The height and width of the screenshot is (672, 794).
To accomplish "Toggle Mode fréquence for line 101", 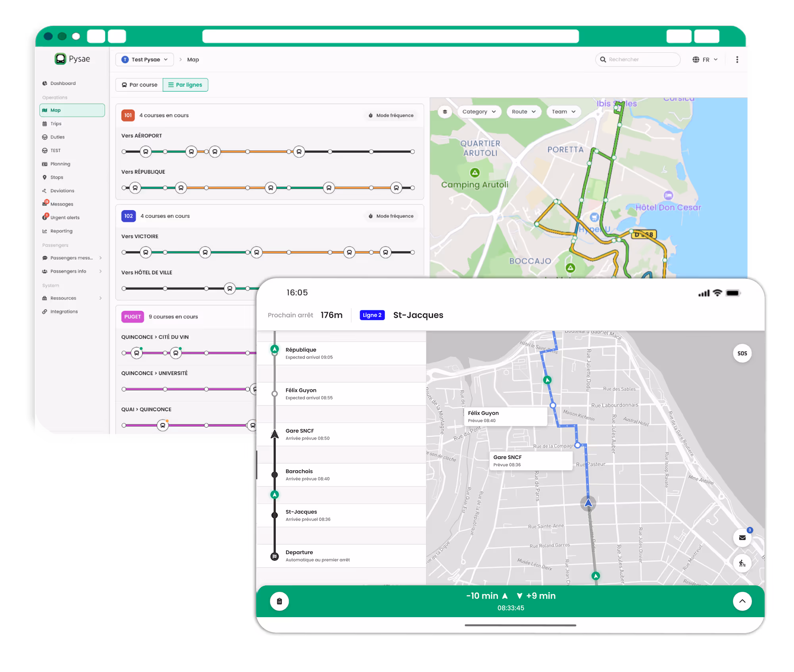I will point(391,116).
